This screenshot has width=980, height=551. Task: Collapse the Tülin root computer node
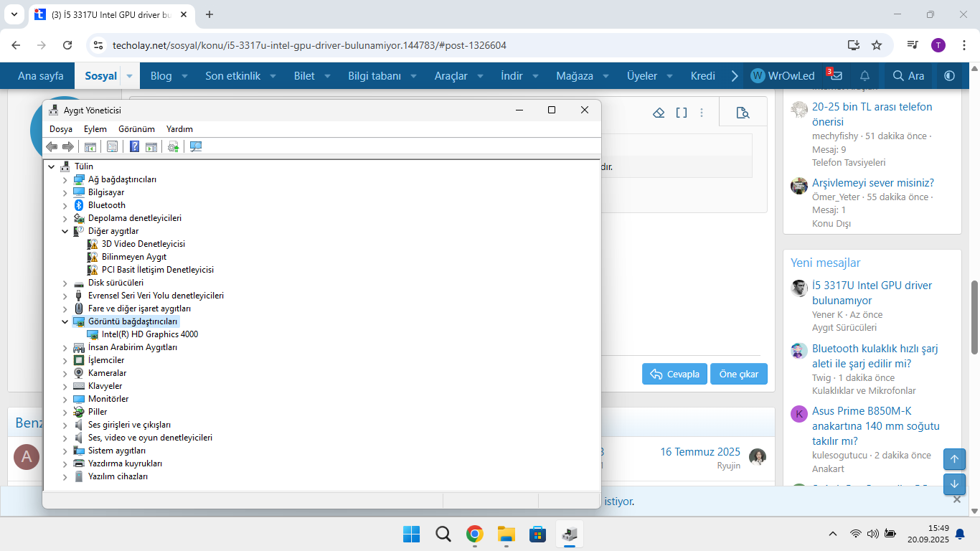click(52, 166)
